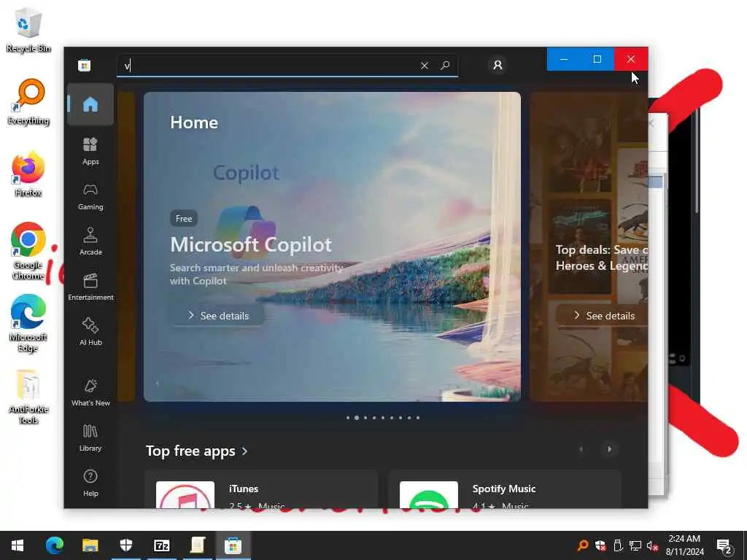Viewport: 747px width, 560px height.
Task: Select the second carousel page dot
Action: pyautogui.click(x=356, y=418)
